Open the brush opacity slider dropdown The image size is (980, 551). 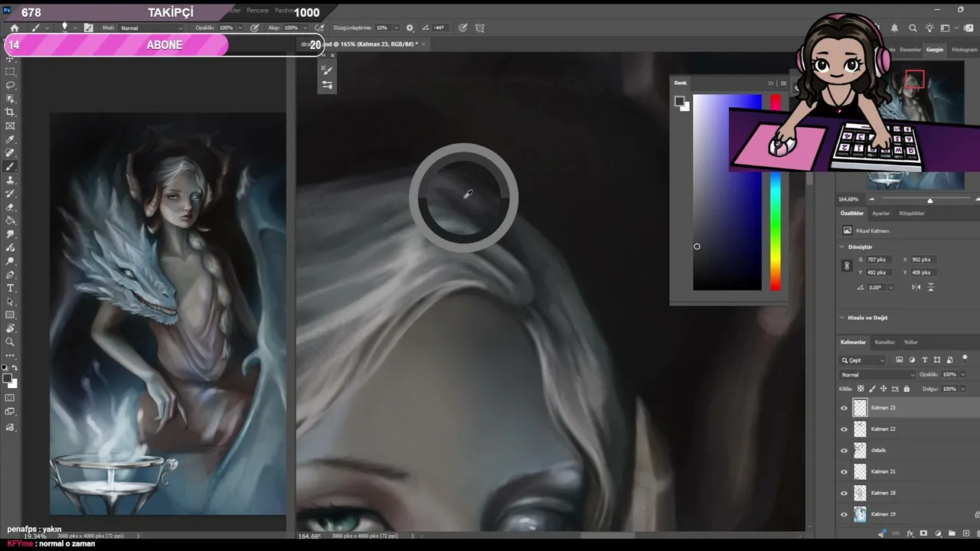[x=238, y=28]
